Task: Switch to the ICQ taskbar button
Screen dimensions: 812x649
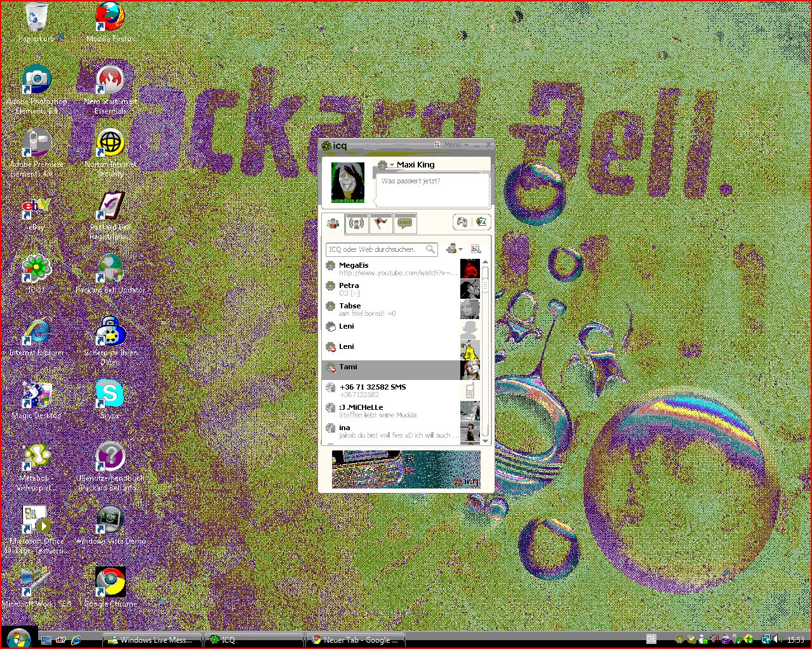Action: point(254,640)
